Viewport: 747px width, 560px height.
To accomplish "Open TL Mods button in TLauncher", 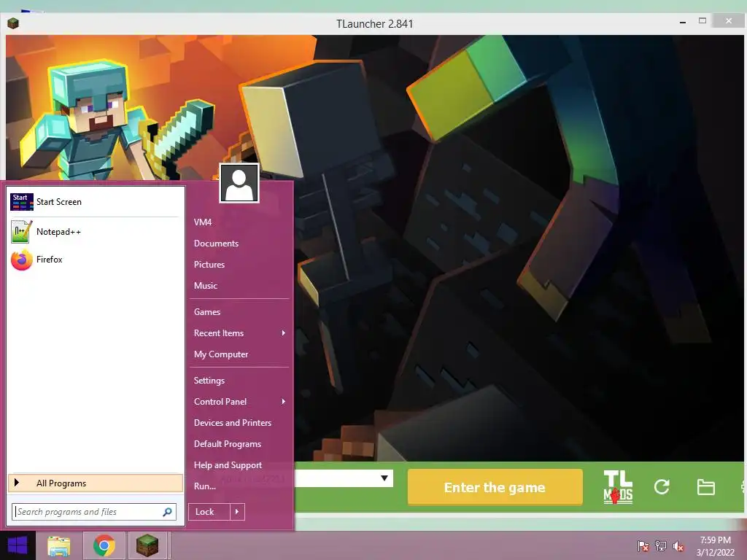I will tap(618, 487).
